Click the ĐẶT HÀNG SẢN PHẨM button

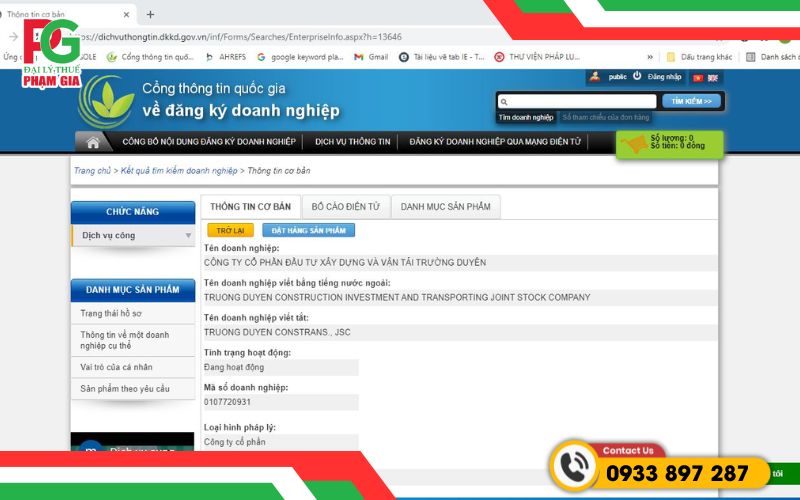pos(309,231)
